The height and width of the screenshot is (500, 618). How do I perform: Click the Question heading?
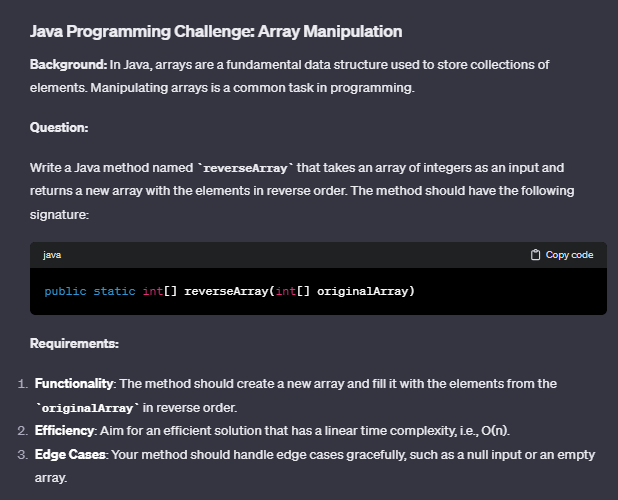click(59, 128)
